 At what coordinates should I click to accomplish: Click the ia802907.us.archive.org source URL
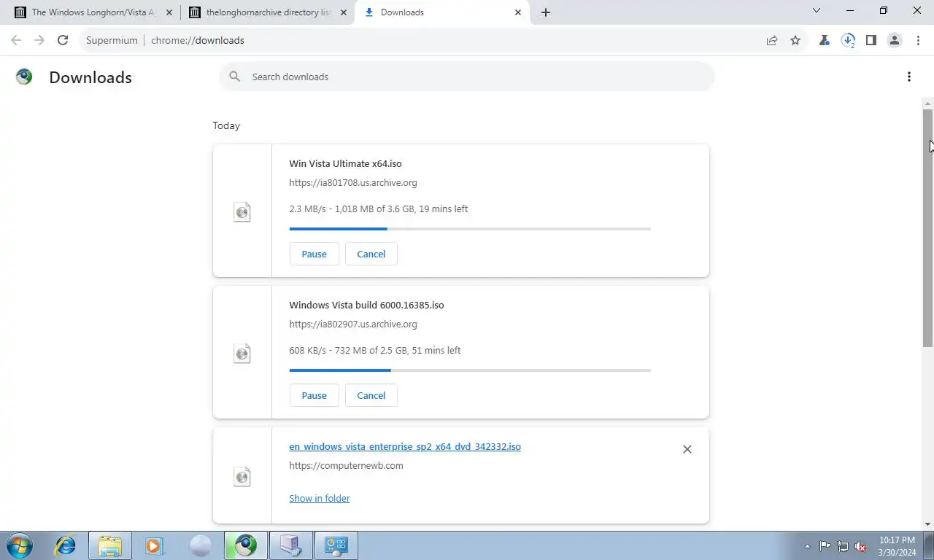point(353,324)
